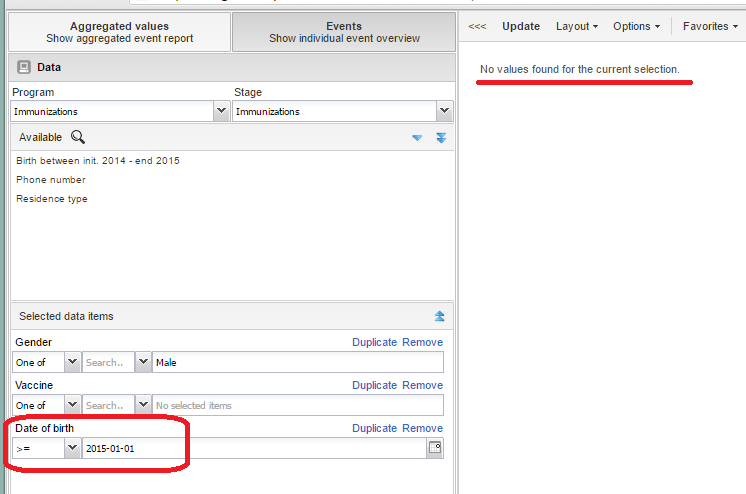Viewport: 746px width, 494px height.
Task: Click Remove link for Vaccine
Action: (x=422, y=385)
